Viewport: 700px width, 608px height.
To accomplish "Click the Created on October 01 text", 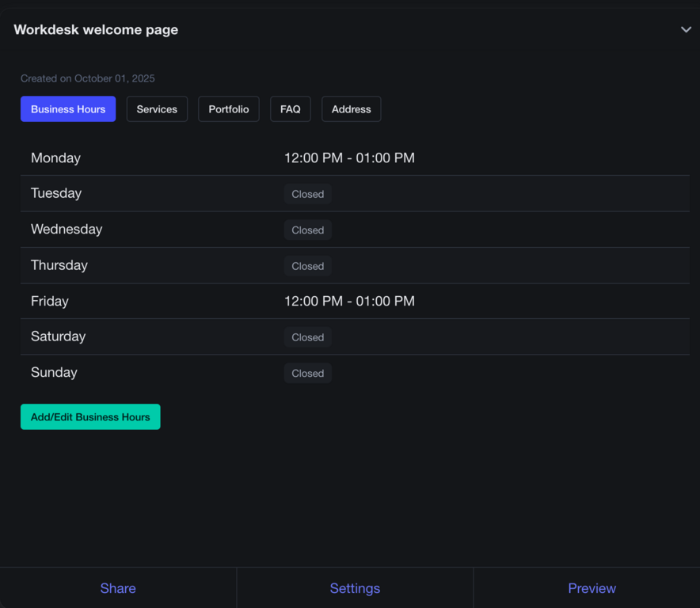I will [88, 78].
